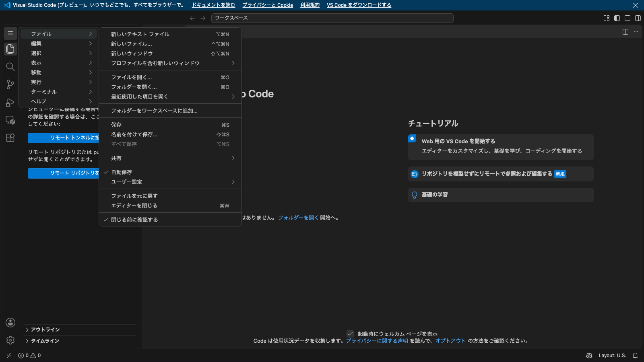Image resolution: width=644 pixels, height=362 pixels.
Task: Toggle the secondary side bar icon
Action: pos(638,18)
